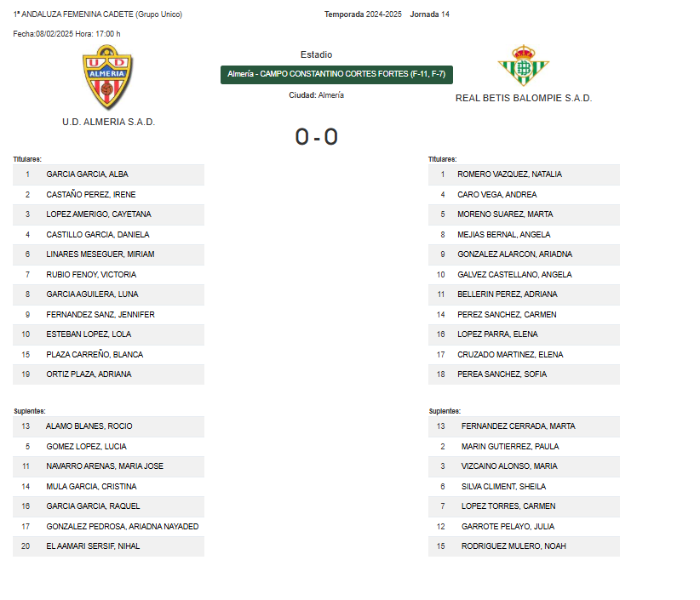Click the 0 - 0 match score
Image resolution: width=700 pixels, height=600 pixels.
pos(317,136)
